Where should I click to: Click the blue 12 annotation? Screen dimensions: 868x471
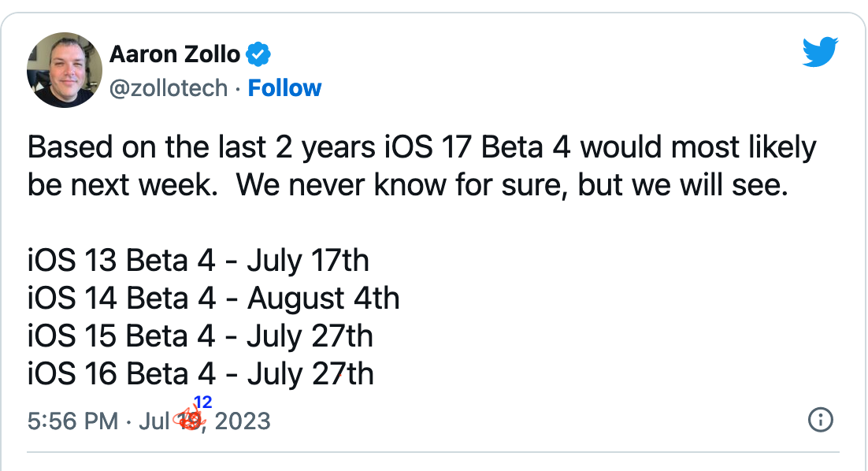click(202, 403)
